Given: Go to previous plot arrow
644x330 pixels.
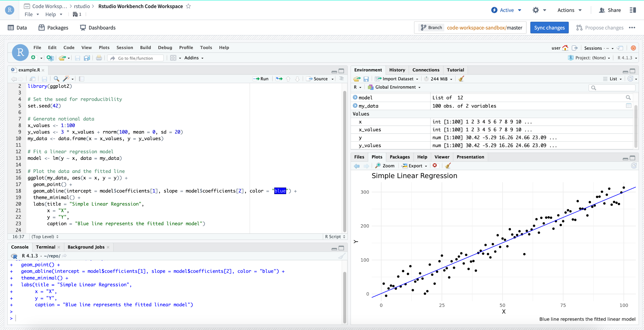Looking at the screenshot, I should (357, 166).
